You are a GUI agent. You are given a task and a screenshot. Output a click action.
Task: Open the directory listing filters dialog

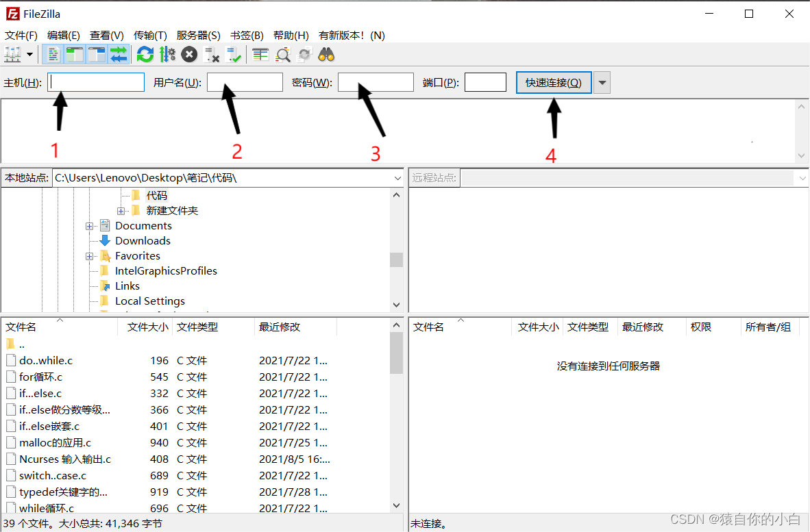click(260, 54)
